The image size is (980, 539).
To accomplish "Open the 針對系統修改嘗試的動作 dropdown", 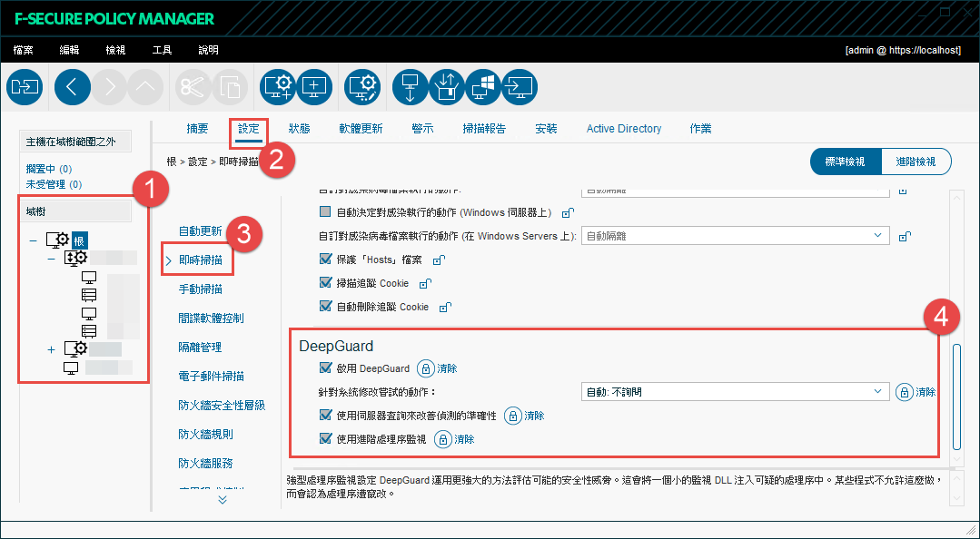I will pos(735,392).
